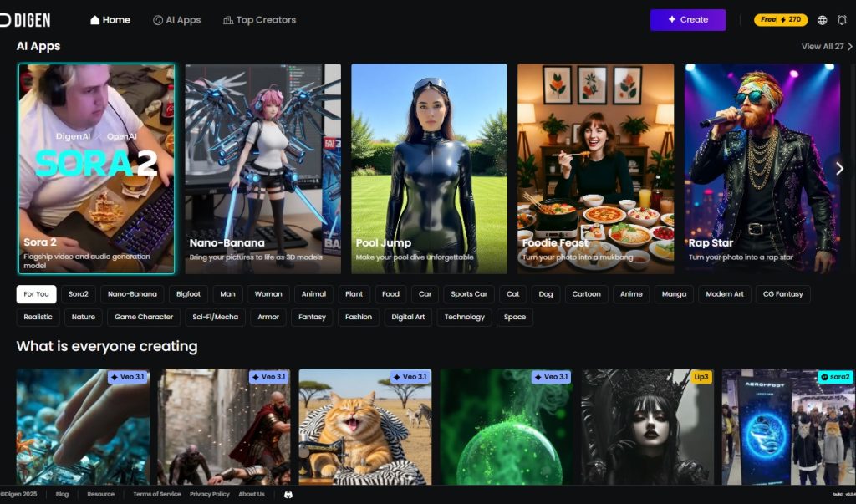Screen dimensions: 856x504
Task: Open the Rap Star app card
Action: [x=762, y=169]
